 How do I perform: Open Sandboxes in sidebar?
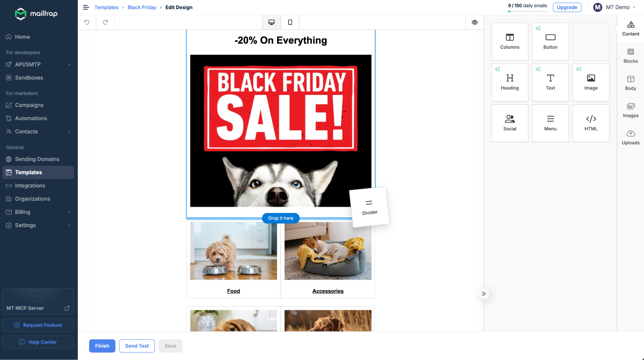tap(38, 78)
